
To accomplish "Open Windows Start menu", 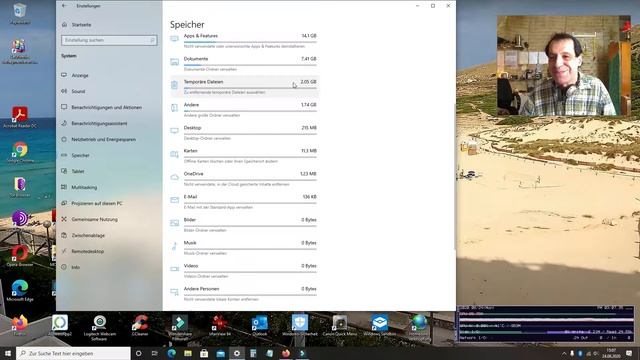I will tap(7, 353).
